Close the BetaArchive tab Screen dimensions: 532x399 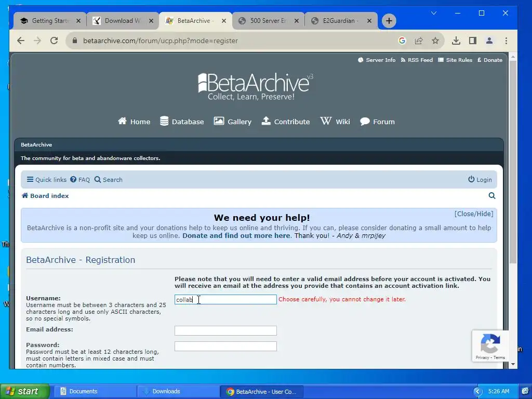tap(224, 21)
